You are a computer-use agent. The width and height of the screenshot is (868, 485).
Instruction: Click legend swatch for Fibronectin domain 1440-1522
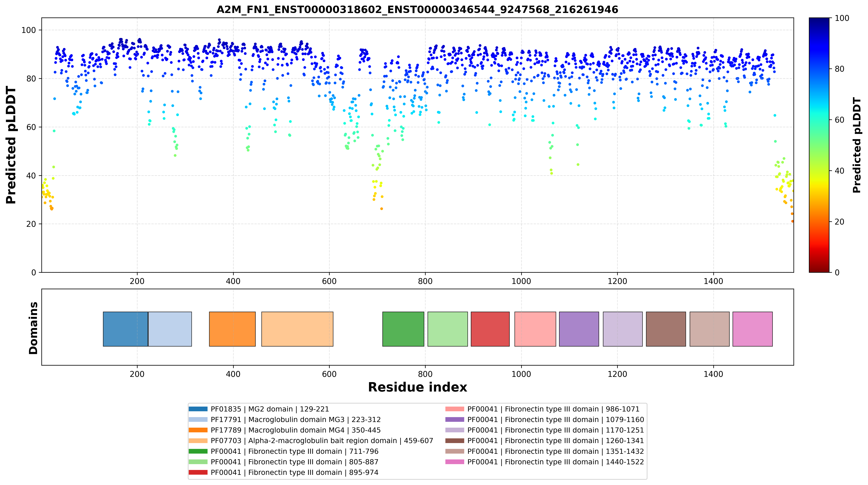tap(455, 462)
